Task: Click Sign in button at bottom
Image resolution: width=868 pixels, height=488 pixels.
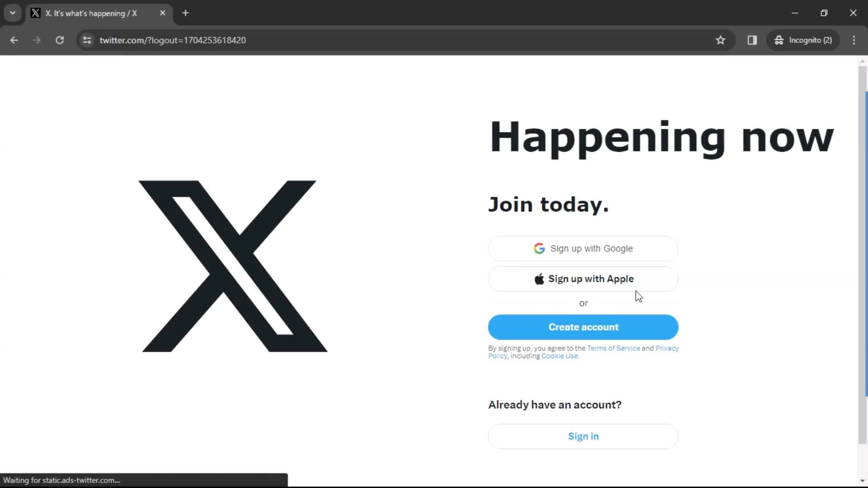Action: [x=584, y=436]
